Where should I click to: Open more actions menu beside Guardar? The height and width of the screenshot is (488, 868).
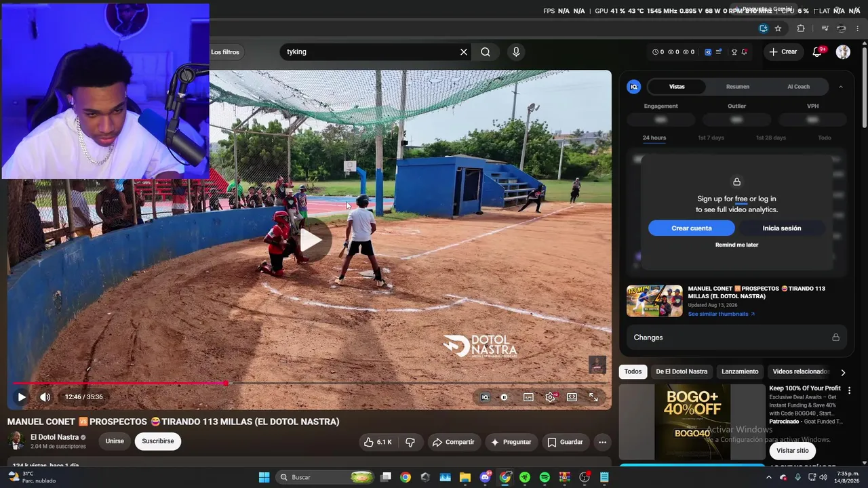[x=602, y=442]
